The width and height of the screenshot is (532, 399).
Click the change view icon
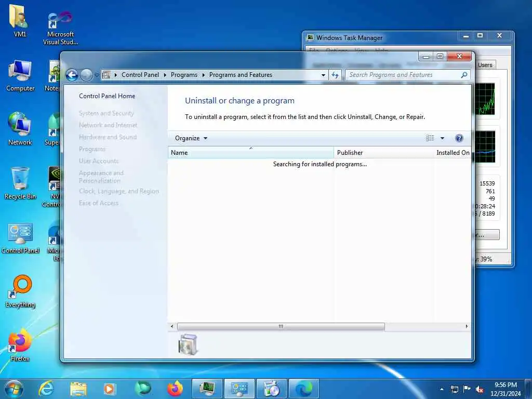click(430, 138)
